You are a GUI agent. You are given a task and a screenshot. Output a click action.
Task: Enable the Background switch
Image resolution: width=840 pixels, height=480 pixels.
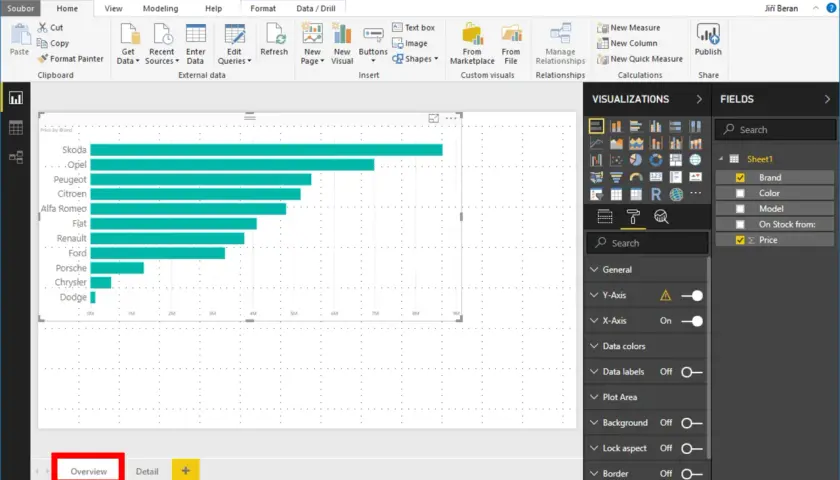(x=692, y=423)
